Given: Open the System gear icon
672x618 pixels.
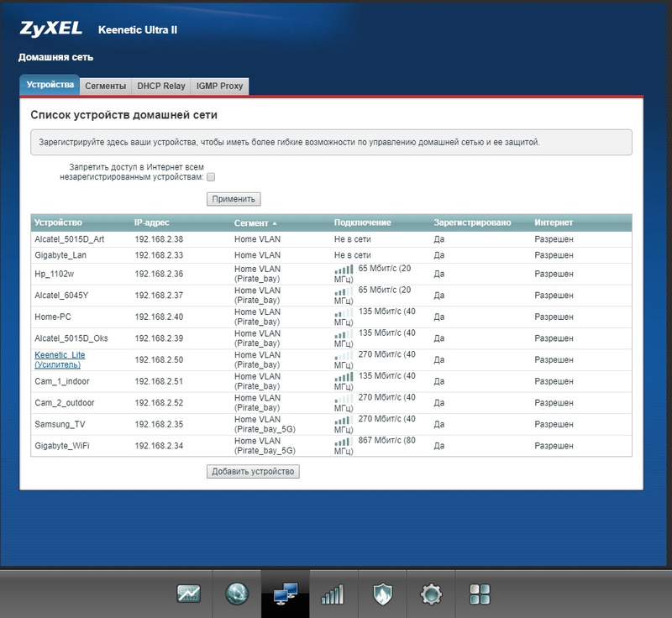Looking at the screenshot, I should pyautogui.click(x=431, y=594).
